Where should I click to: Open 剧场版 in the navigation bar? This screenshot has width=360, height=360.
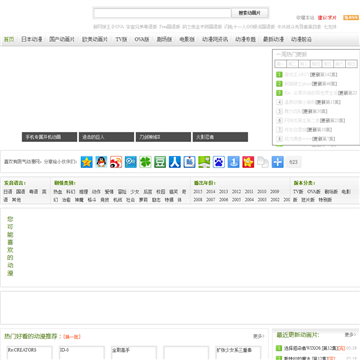click(164, 39)
